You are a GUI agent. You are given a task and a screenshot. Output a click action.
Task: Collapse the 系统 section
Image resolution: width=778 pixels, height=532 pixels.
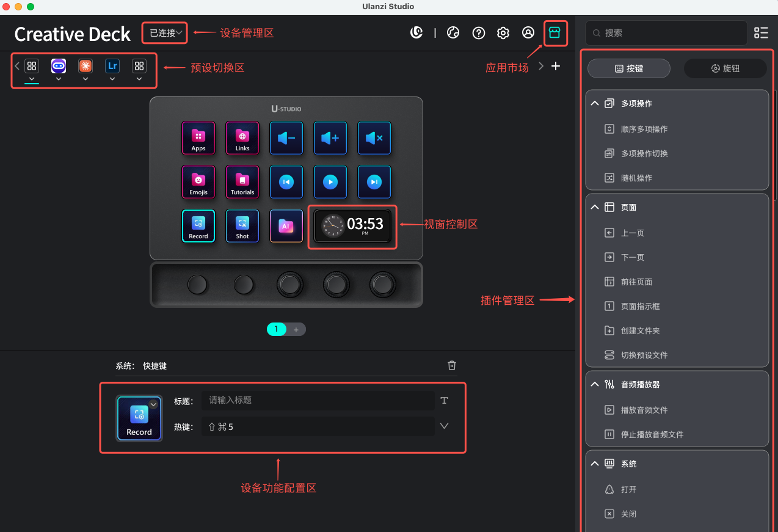click(x=595, y=464)
